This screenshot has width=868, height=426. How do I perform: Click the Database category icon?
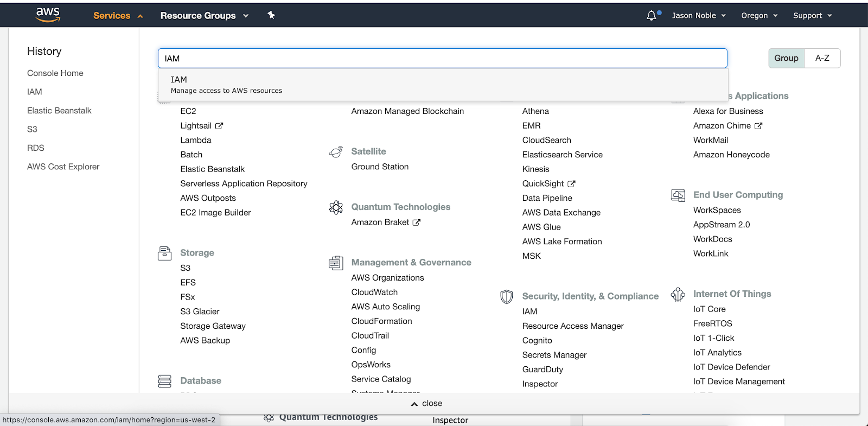click(164, 381)
